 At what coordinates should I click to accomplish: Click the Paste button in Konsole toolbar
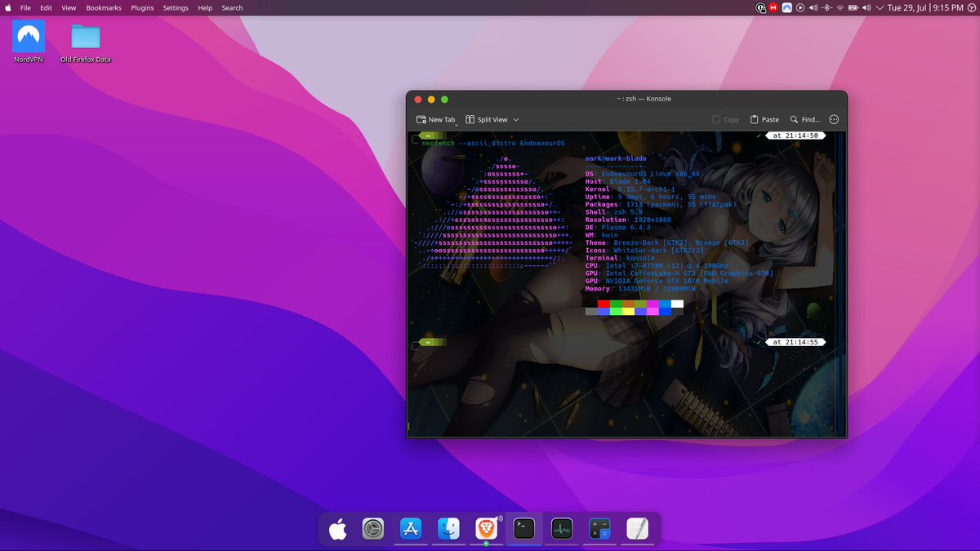click(764, 119)
